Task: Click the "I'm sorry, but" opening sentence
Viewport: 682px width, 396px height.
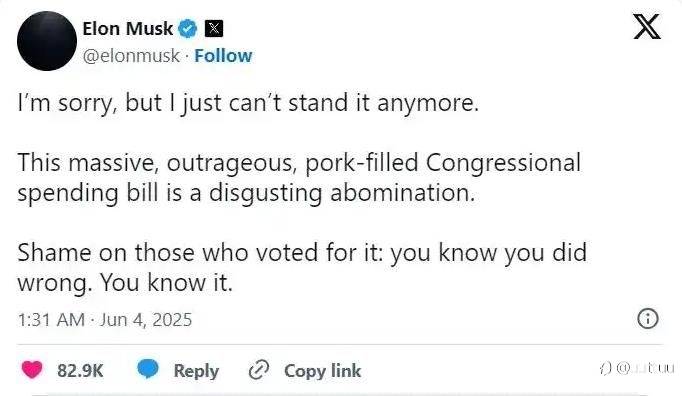Action: [x=248, y=103]
